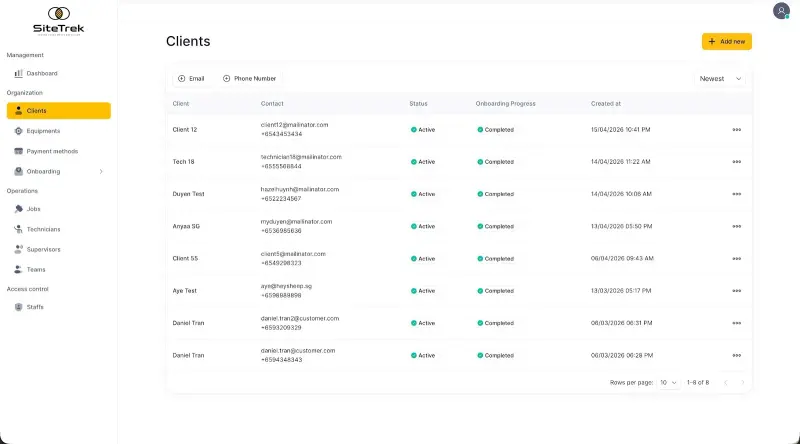Open the Technicians sidebar icon
The image size is (800, 444).
click(x=18, y=229)
